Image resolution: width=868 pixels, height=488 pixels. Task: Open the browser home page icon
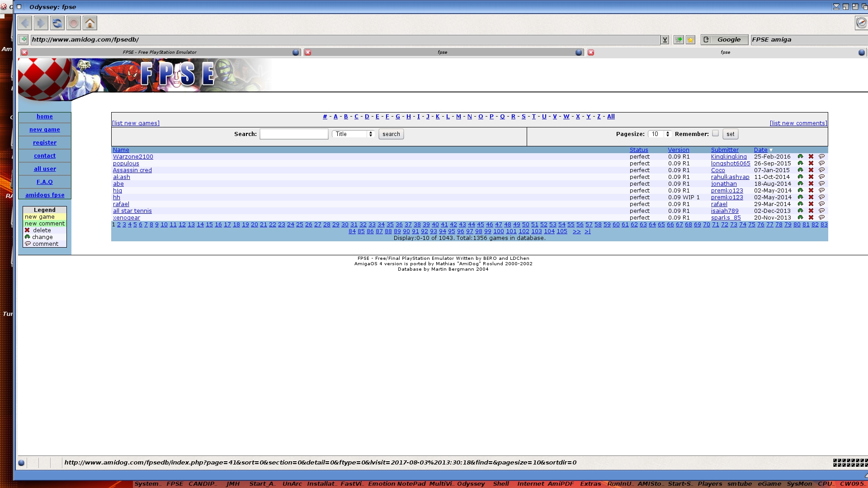[x=90, y=23]
